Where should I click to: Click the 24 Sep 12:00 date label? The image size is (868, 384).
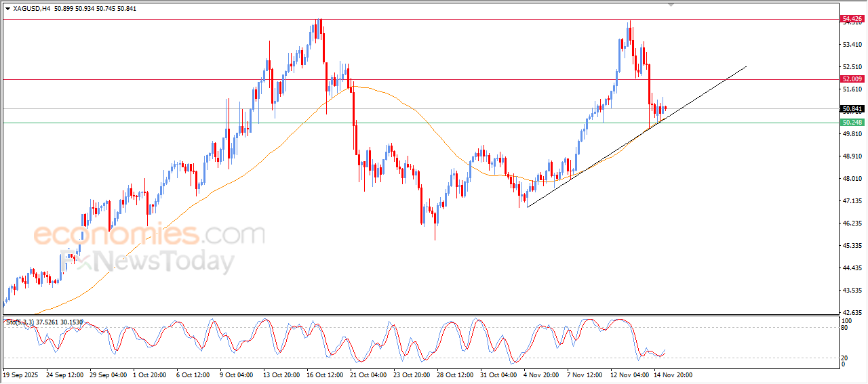pyautogui.click(x=63, y=375)
